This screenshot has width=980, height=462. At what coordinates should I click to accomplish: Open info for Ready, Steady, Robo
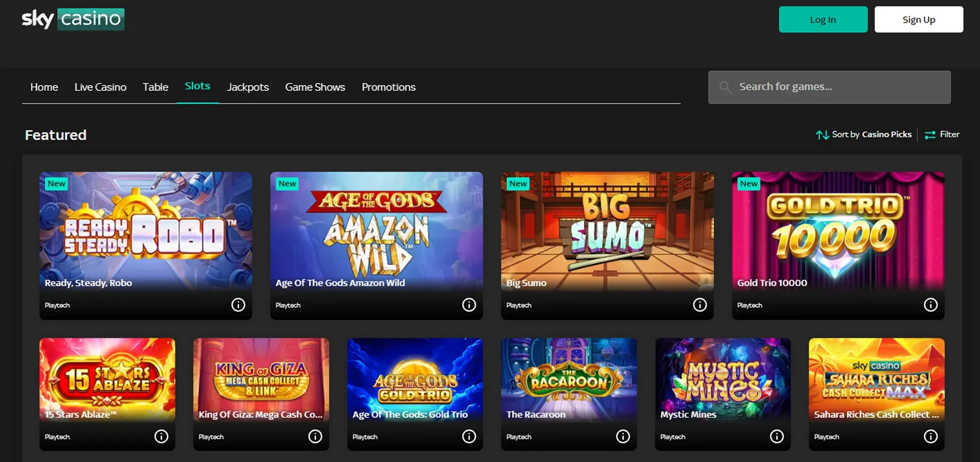[x=238, y=305]
